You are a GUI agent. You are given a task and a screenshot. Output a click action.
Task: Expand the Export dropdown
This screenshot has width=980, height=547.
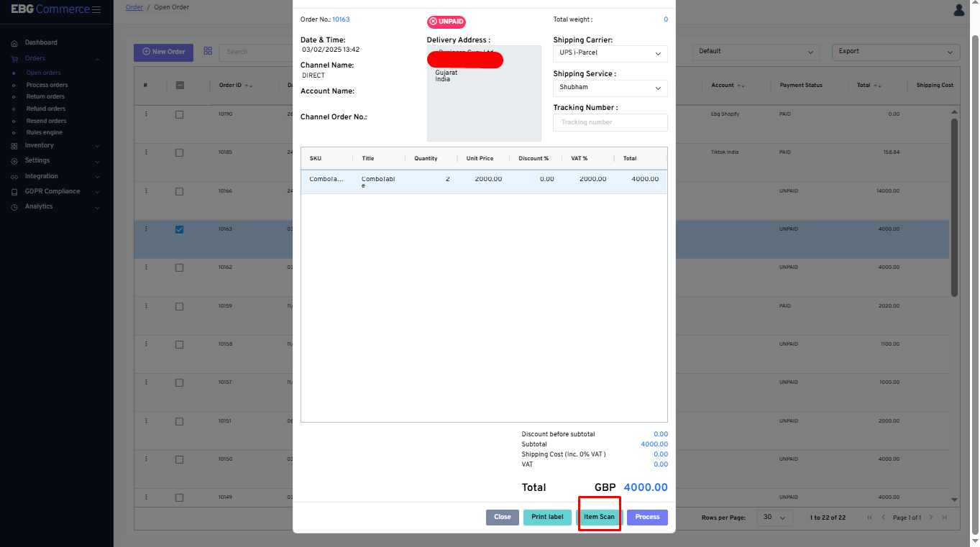coord(895,52)
